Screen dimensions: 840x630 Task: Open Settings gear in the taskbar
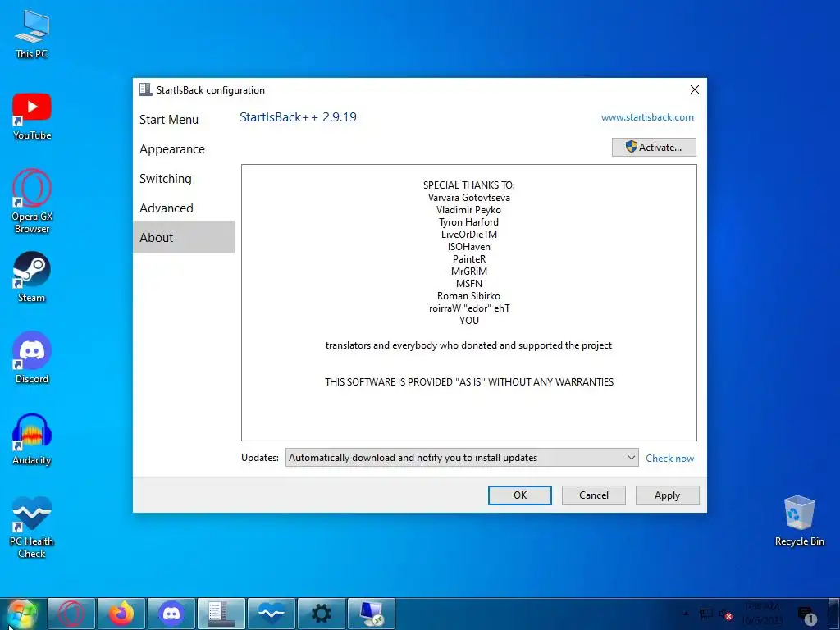322,614
